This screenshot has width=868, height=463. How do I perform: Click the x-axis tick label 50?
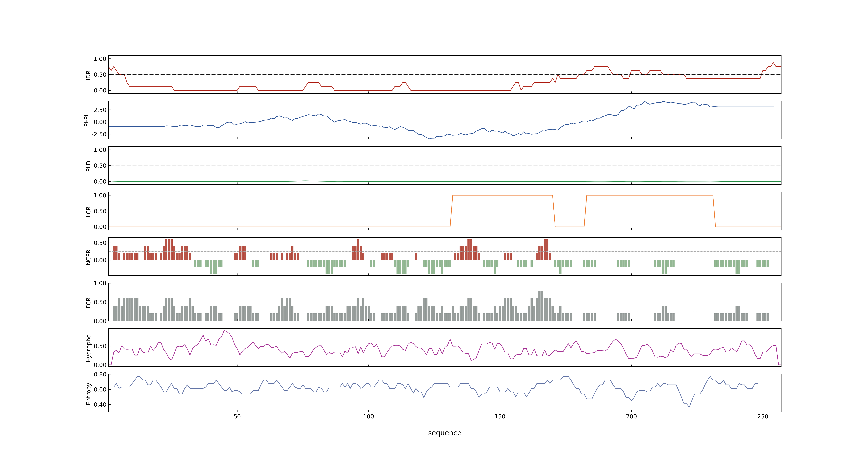(237, 416)
